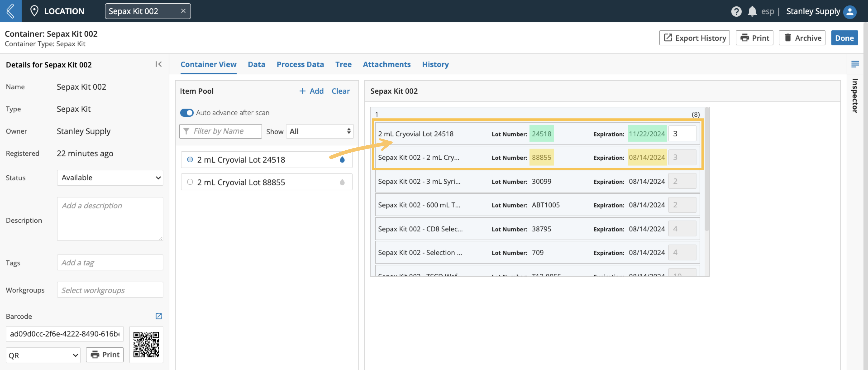Click the gray droplet icon for Lot 88855
This screenshot has height=370, width=868.
pyautogui.click(x=342, y=182)
